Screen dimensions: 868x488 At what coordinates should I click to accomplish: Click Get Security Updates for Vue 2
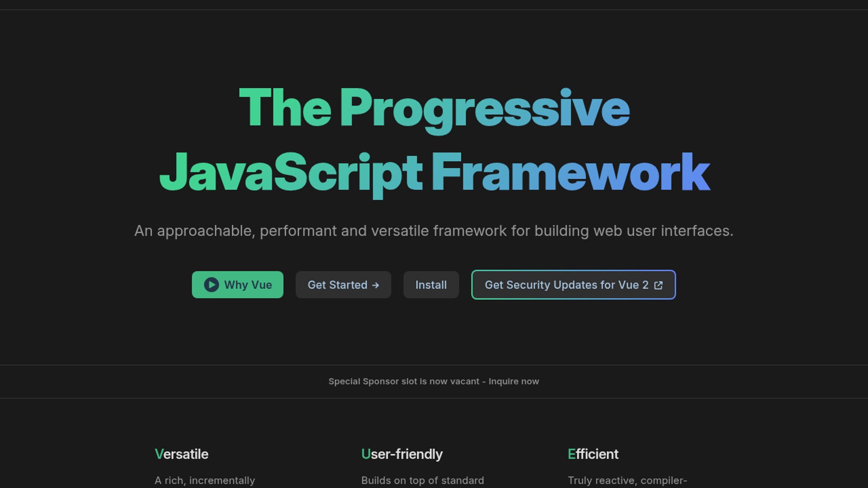pos(573,285)
